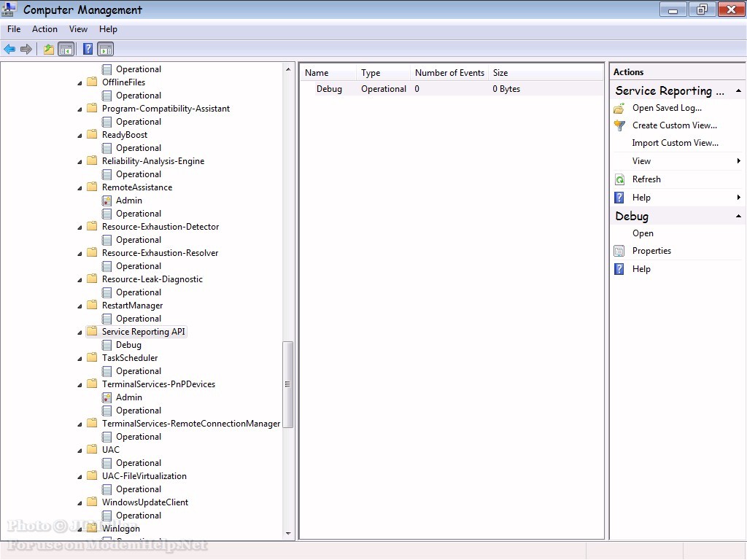Collapse the Service Reporting API tree node

pos(80,332)
